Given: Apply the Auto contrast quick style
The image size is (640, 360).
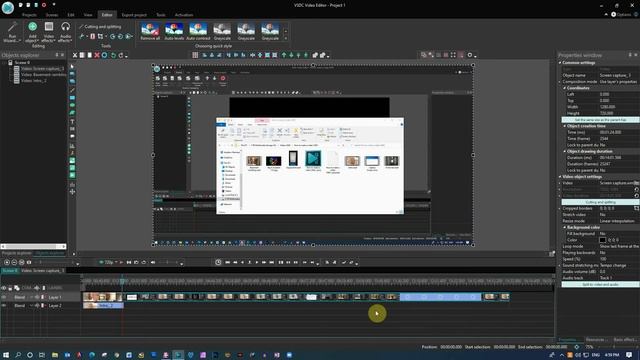Looking at the screenshot, I should point(198,31).
